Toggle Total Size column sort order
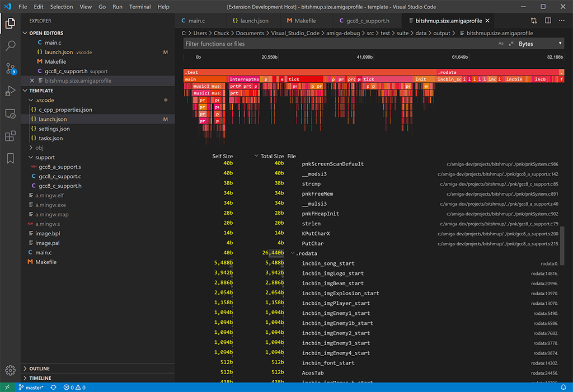The height and width of the screenshot is (392, 573). (x=269, y=156)
